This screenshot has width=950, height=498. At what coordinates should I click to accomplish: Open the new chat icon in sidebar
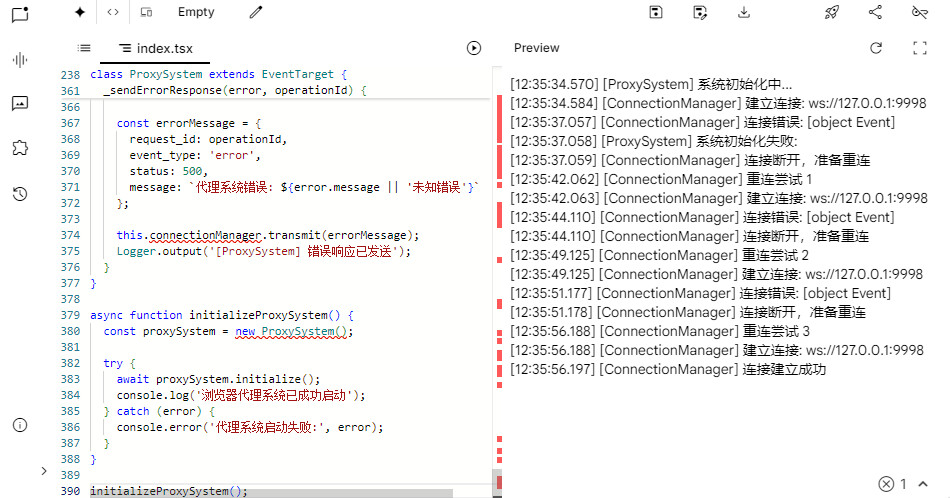click(19, 14)
